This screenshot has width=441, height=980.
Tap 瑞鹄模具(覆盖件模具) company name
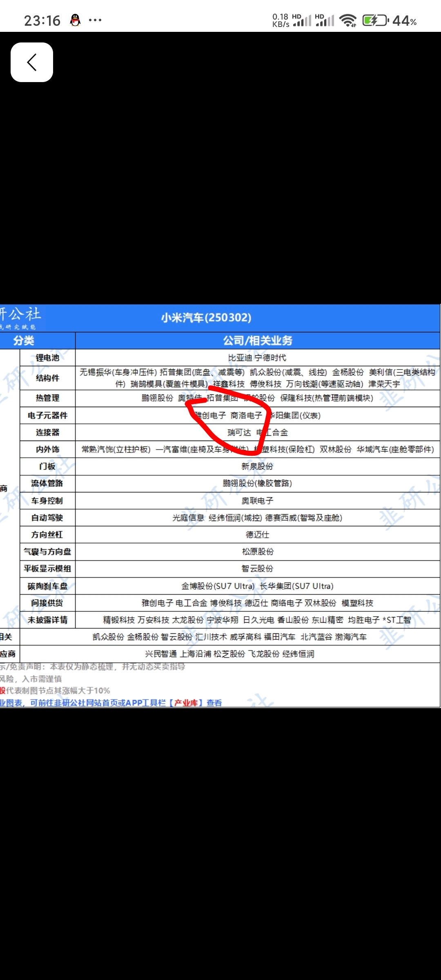tap(169, 384)
